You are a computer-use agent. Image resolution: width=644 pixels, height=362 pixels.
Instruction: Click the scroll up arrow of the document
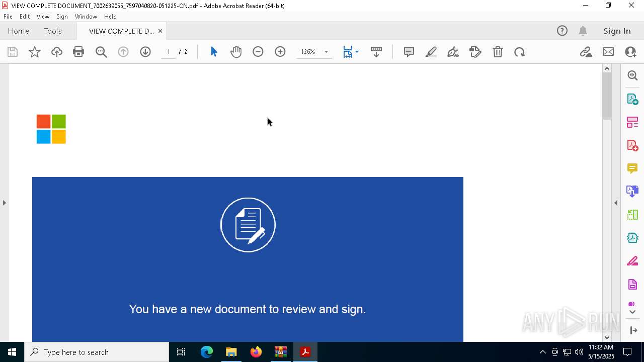click(607, 68)
